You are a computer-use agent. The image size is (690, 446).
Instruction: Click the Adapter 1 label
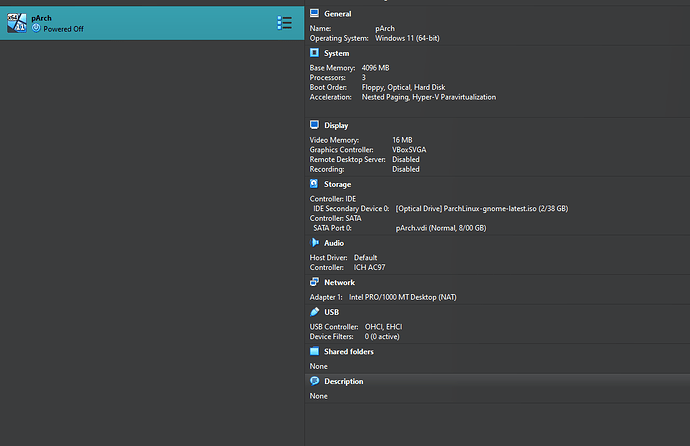point(326,297)
